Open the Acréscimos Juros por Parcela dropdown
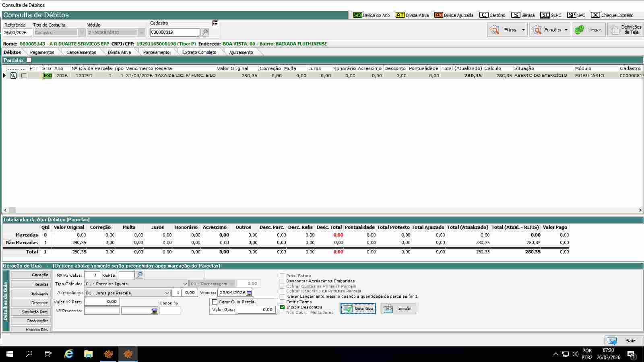Image resolution: width=644 pixels, height=362 pixels. [x=167, y=293]
